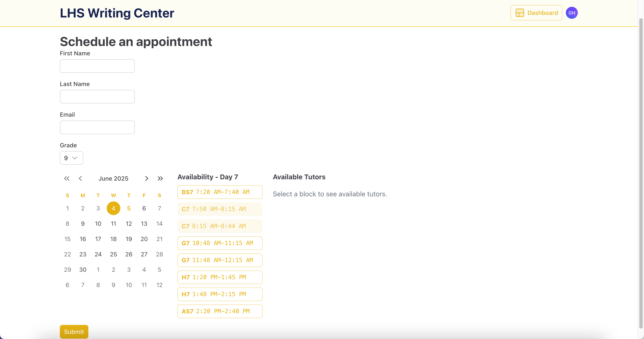This screenshot has height=339, width=644.
Task: Select G7 10:48 AM–11:15 AM block
Action: [x=220, y=243]
